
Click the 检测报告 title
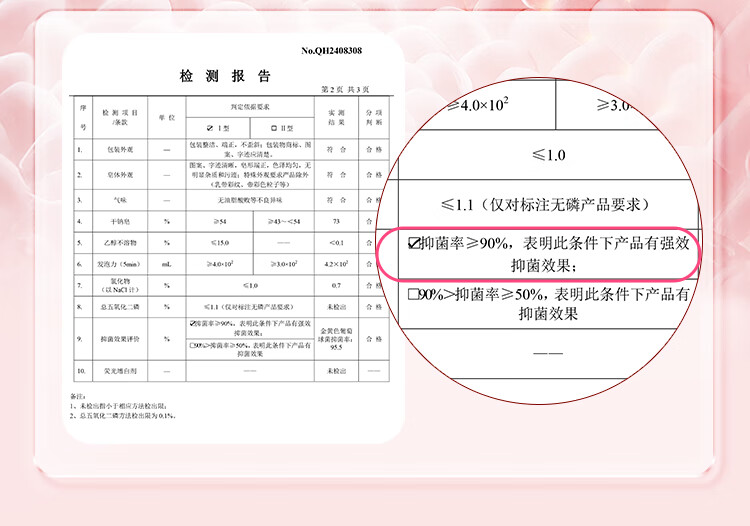225,76
